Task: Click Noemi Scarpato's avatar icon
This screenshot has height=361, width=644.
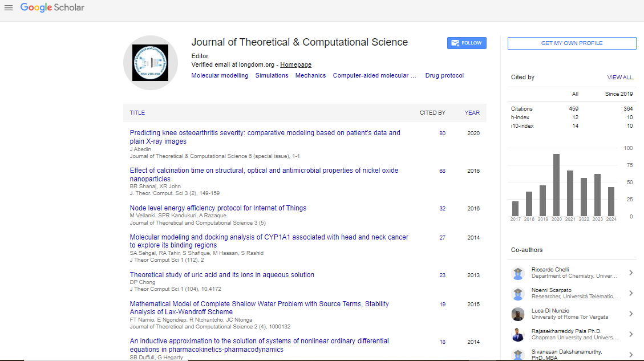Action: pos(518,294)
